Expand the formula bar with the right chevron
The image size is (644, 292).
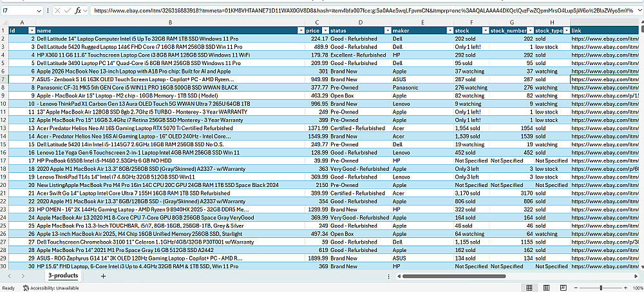640,11
